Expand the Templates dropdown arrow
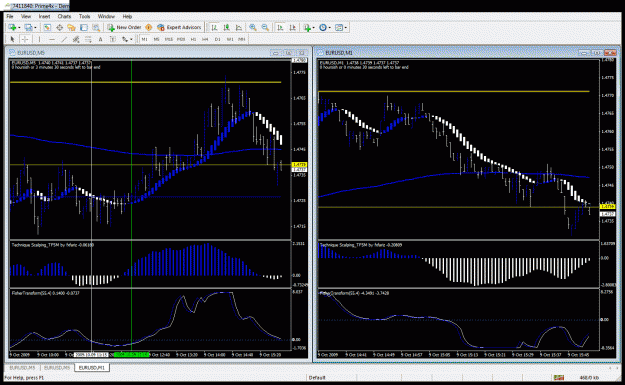Image resolution: width=625 pixels, height=385 pixels. pos(346,28)
